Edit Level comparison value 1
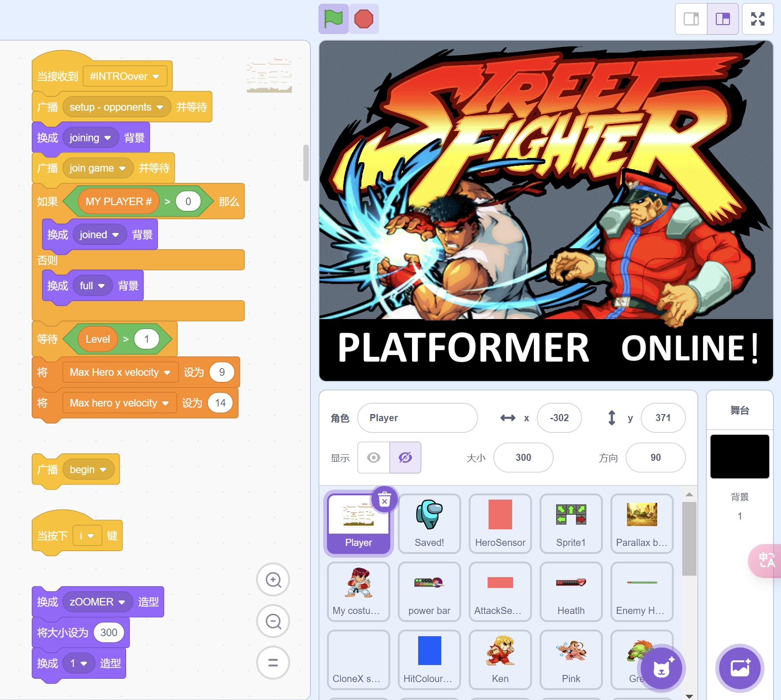This screenshot has height=700, width=781. [x=146, y=339]
